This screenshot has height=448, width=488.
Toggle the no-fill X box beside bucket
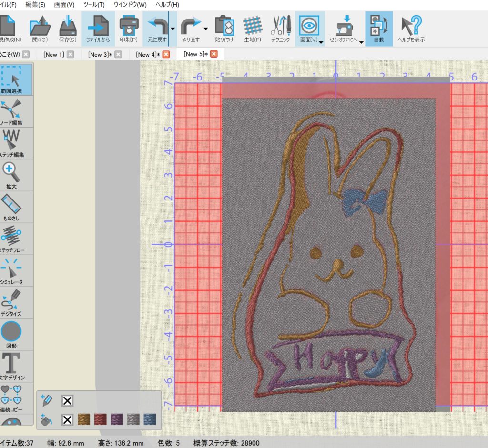coord(68,419)
